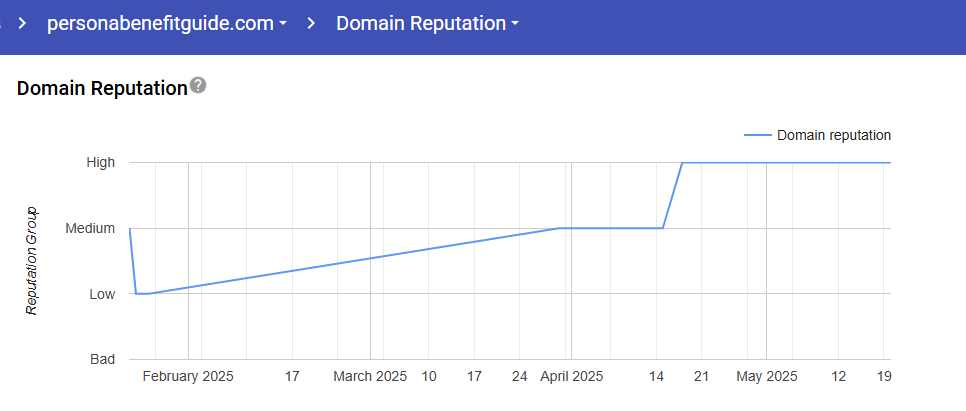Click the blue legend line swatch
This screenshot has width=966, height=411.
pos(757,135)
